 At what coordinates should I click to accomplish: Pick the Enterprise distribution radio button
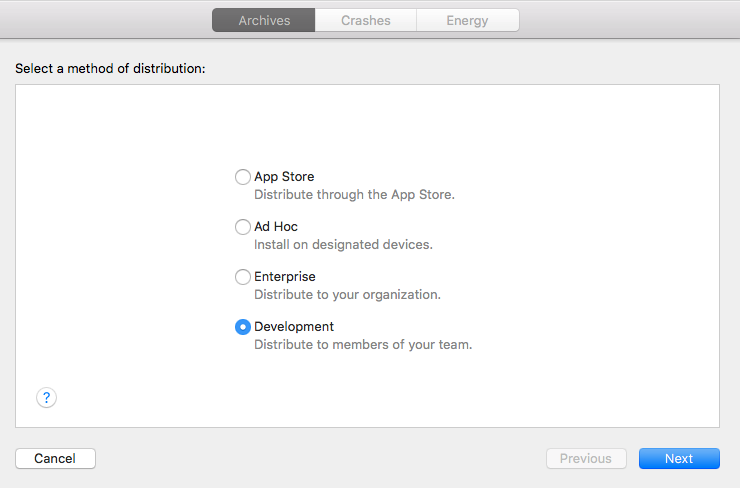tap(243, 277)
